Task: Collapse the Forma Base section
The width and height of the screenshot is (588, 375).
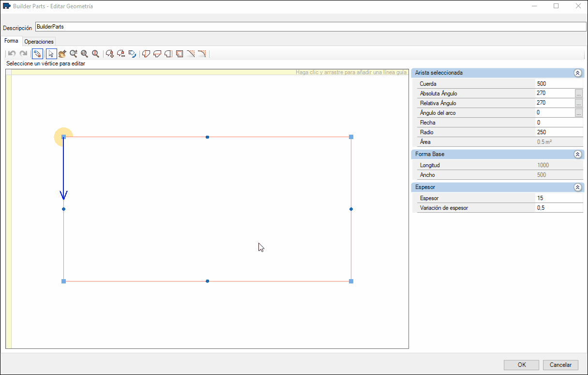Action: [x=577, y=154]
